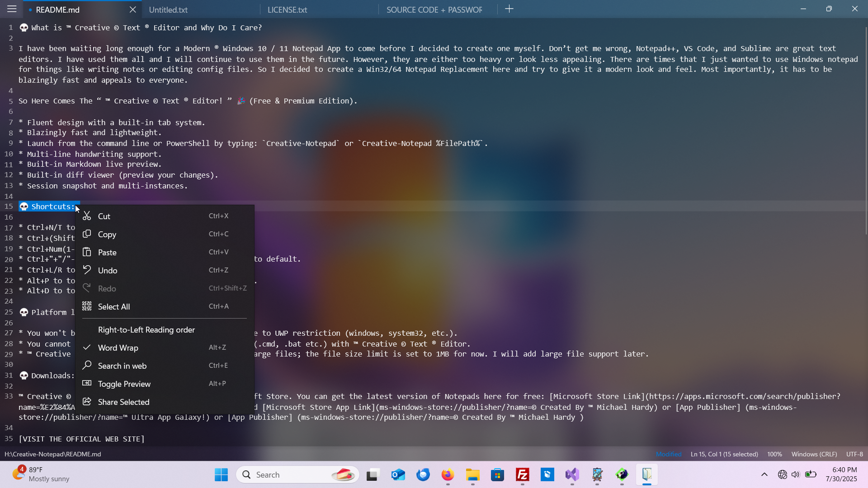Viewport: 868px width, 488px height.
Task: Open the 100% zoom level selector
Action: coord(774,454)
